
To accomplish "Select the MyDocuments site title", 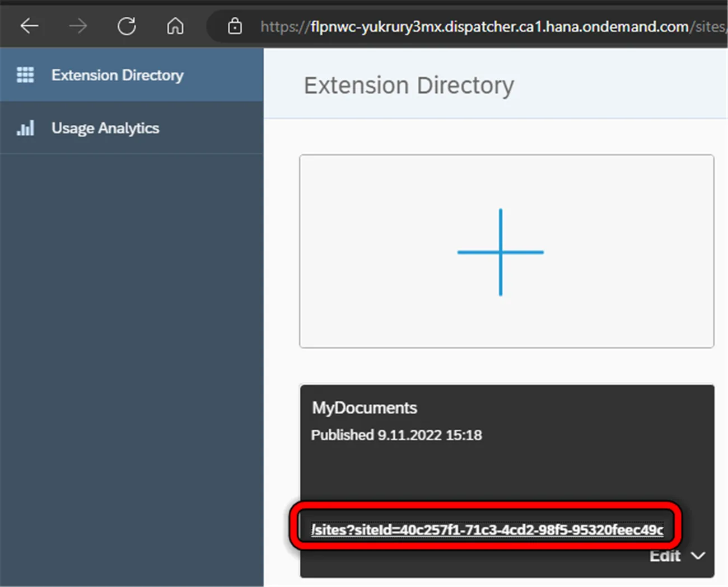I will pyautogui.click(x=364, y=408).
